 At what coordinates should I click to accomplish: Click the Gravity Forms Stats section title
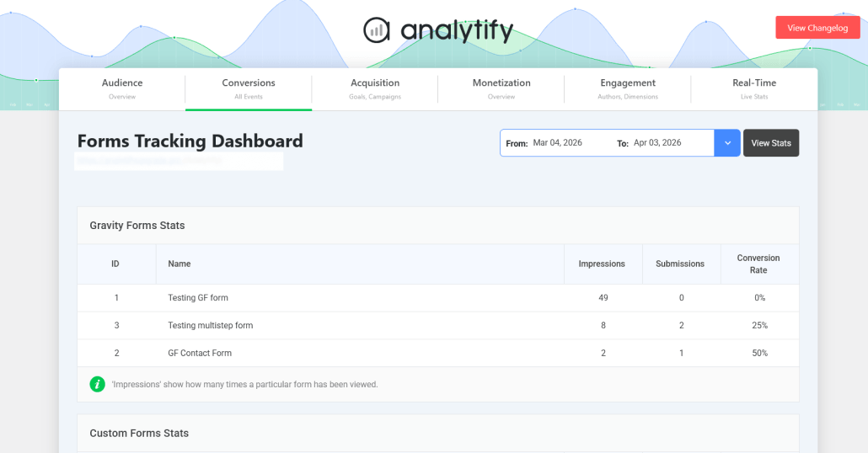click(x=137, y=226)
